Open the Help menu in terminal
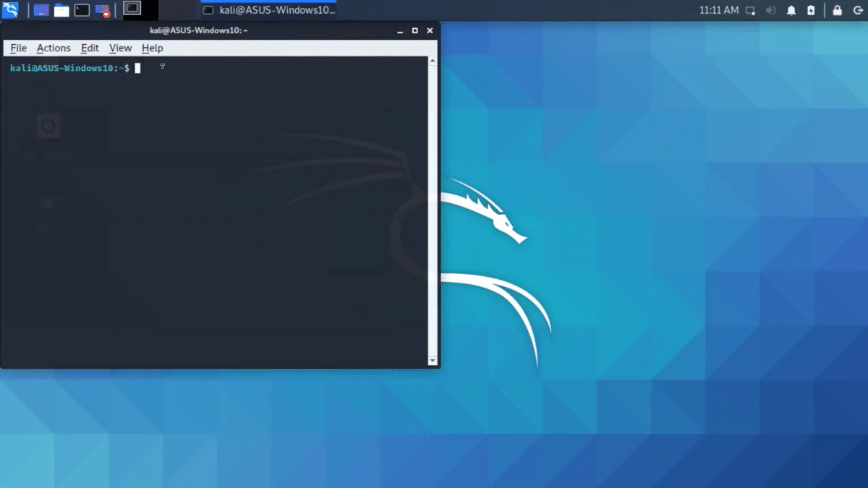 (x=152, y=48)
